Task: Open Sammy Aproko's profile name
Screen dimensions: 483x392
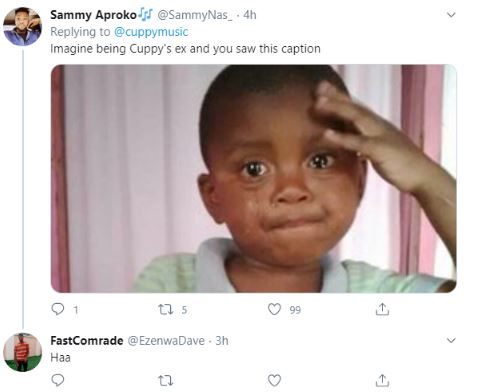Action: point(93,15)
